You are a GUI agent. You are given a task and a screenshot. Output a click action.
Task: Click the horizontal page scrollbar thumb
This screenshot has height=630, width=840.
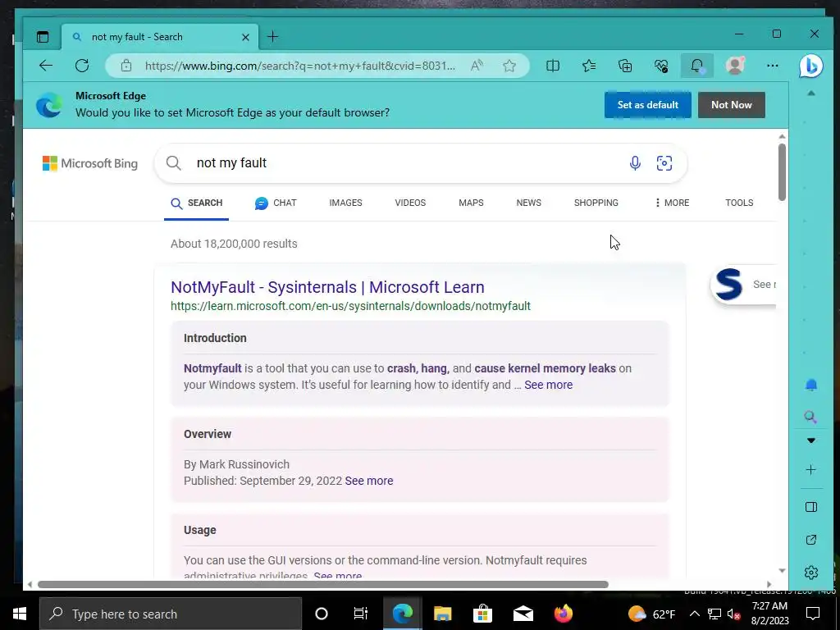[323, 584]
